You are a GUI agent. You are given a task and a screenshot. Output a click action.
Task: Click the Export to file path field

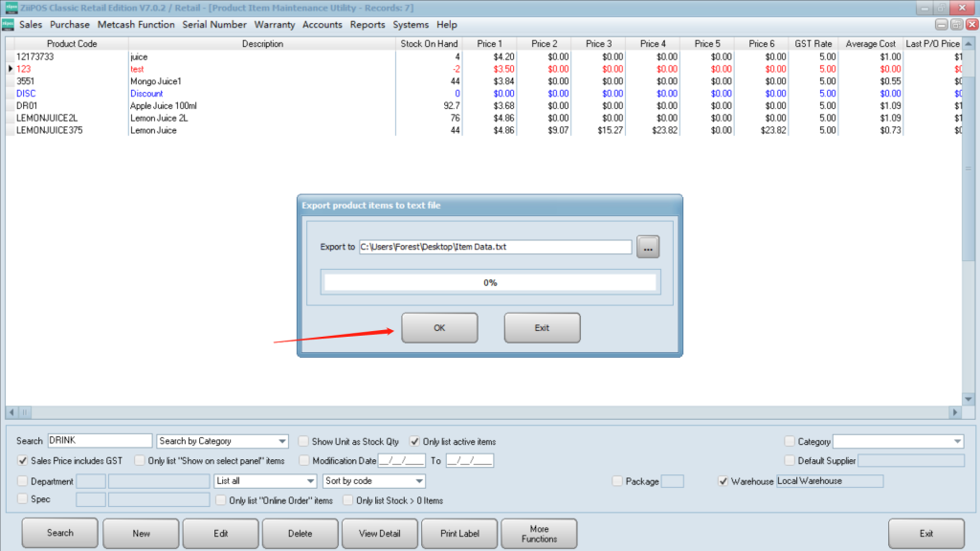point(495,247)
